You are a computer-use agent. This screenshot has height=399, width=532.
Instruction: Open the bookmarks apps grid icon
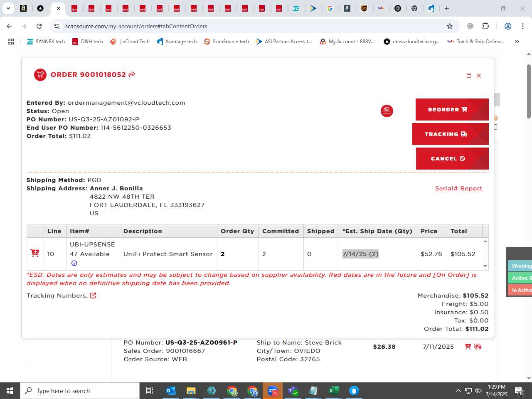(11, 42)
